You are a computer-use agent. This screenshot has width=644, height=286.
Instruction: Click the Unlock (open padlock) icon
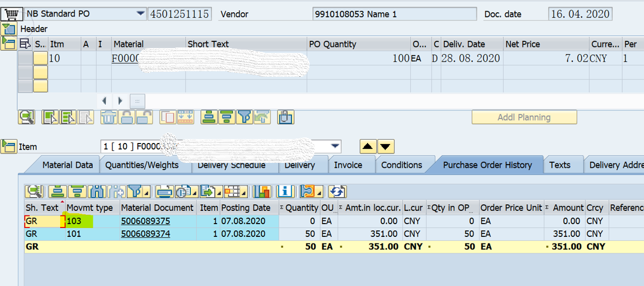(x=144, y=117)
